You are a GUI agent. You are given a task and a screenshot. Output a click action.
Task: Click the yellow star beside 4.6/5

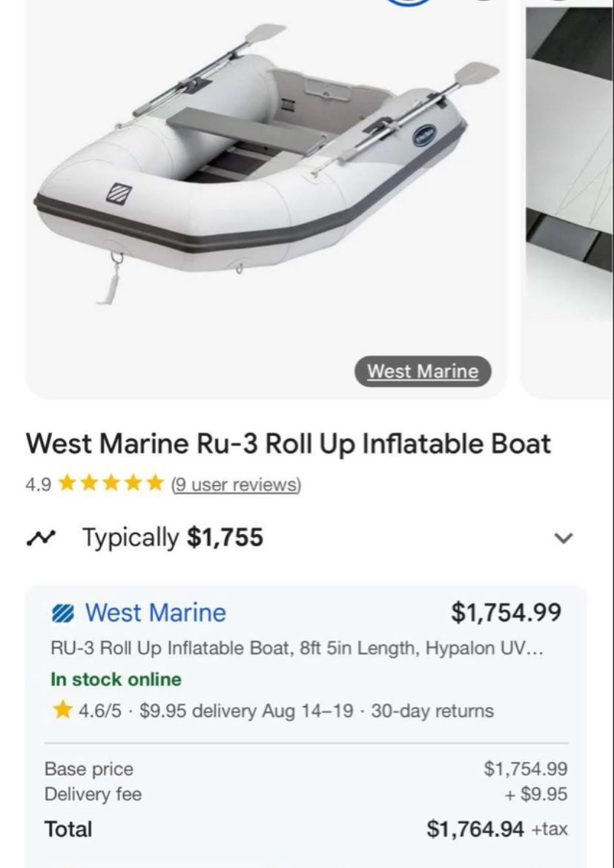(x=62, y=711)
